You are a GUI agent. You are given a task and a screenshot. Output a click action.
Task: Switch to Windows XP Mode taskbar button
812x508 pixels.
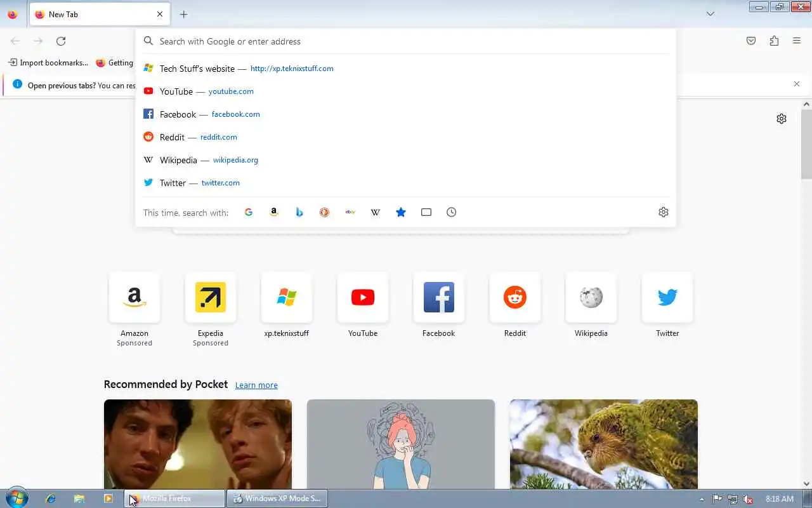(x=277, y=498)
